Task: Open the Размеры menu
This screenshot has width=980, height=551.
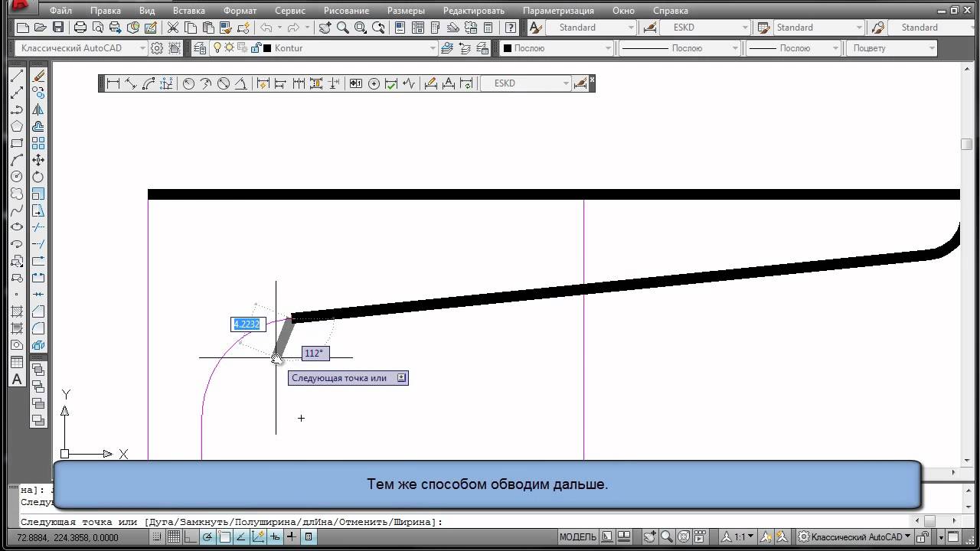Action: click(x=407, y=11)
